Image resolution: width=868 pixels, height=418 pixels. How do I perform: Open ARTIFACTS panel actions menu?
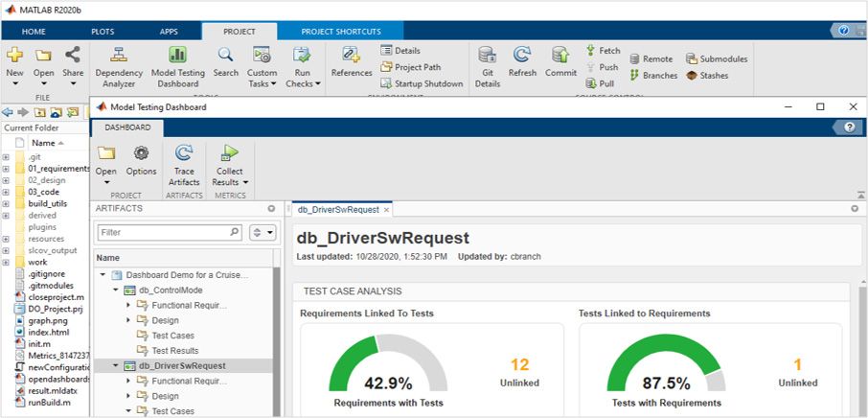[x=271, y=209]
